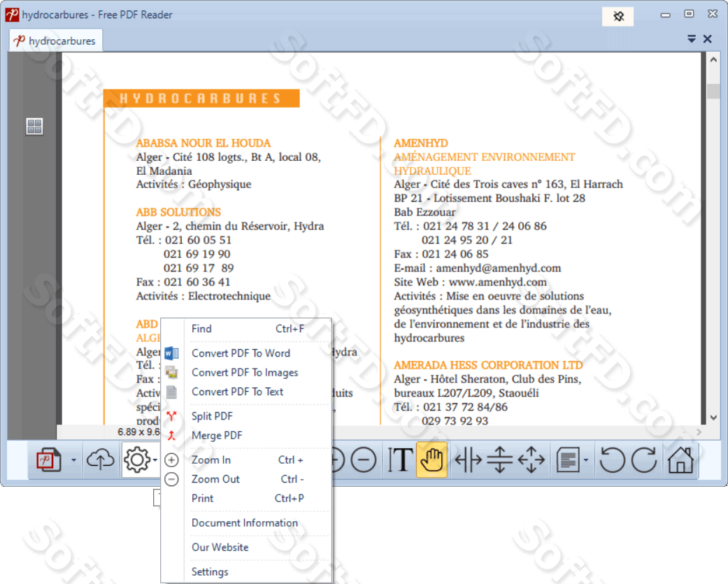Screen dimensions: 728x584
Task: Click the Bab Ezzouar text line
Action: [424, 212]
